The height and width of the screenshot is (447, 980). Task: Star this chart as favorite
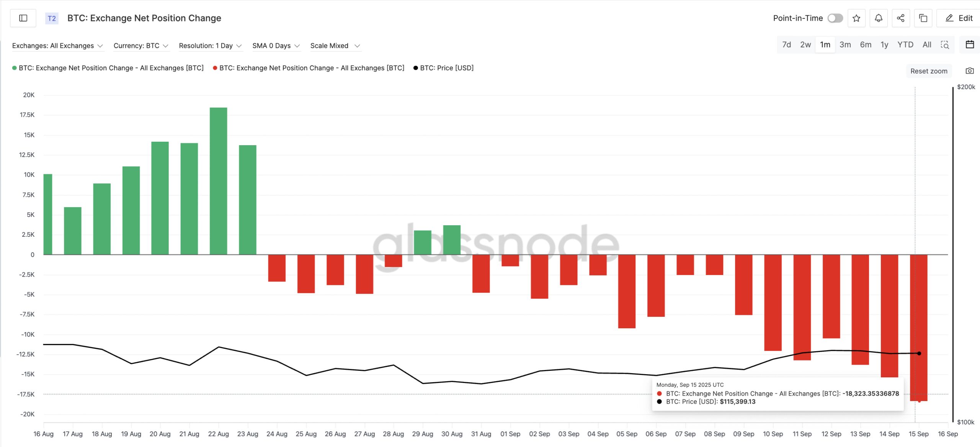click(856, 18)
